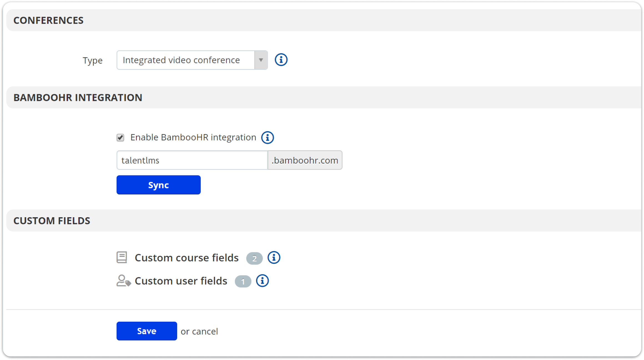Viewport: 644px width, 360px height.
Task: Open Custom user fields link
Action: [181, 281]
